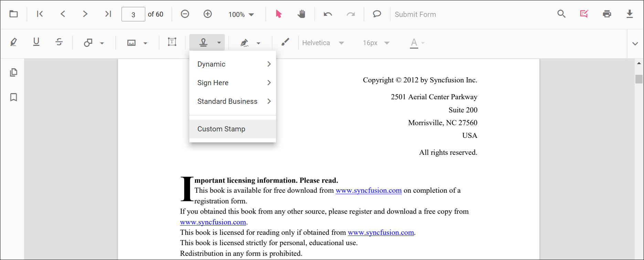Click the print document icon
644x260 pixels.
[x=607, y=14]
